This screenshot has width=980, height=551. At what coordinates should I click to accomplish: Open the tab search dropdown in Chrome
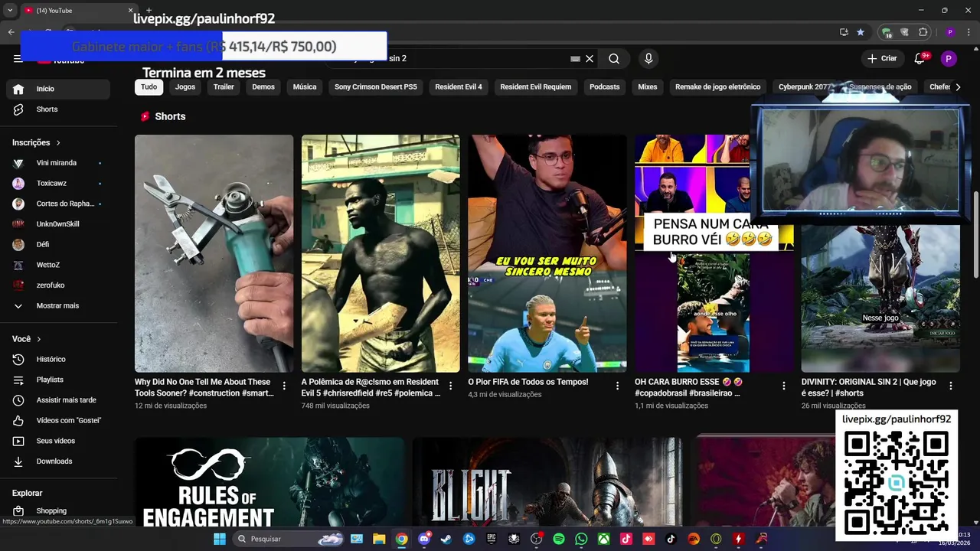[x=10, y=10]
